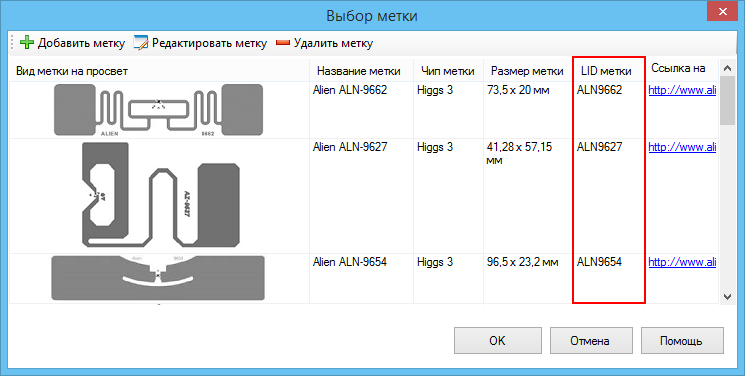Open the link in the Alien ALN-9654 row
The image size is (745, 376).
tap(682, 262)
